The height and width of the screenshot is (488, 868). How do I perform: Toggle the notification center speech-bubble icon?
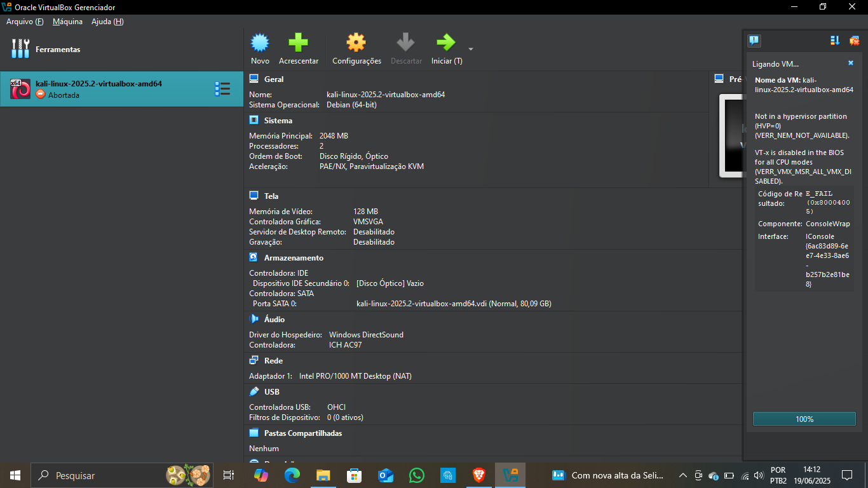[754, 41]
